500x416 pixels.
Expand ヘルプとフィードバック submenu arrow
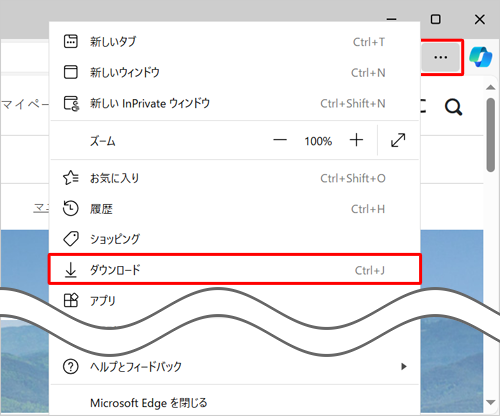pos(404,367)
